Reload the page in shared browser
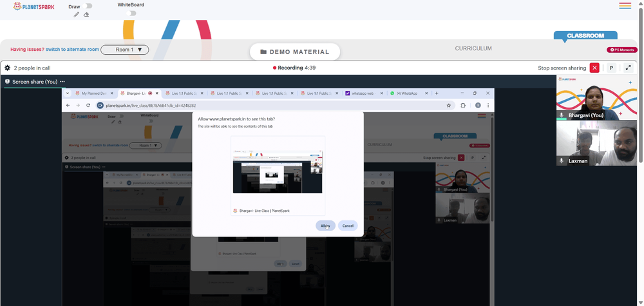This screenshot has width=644, height=306. pyautogui.click(x=88, y=106)
